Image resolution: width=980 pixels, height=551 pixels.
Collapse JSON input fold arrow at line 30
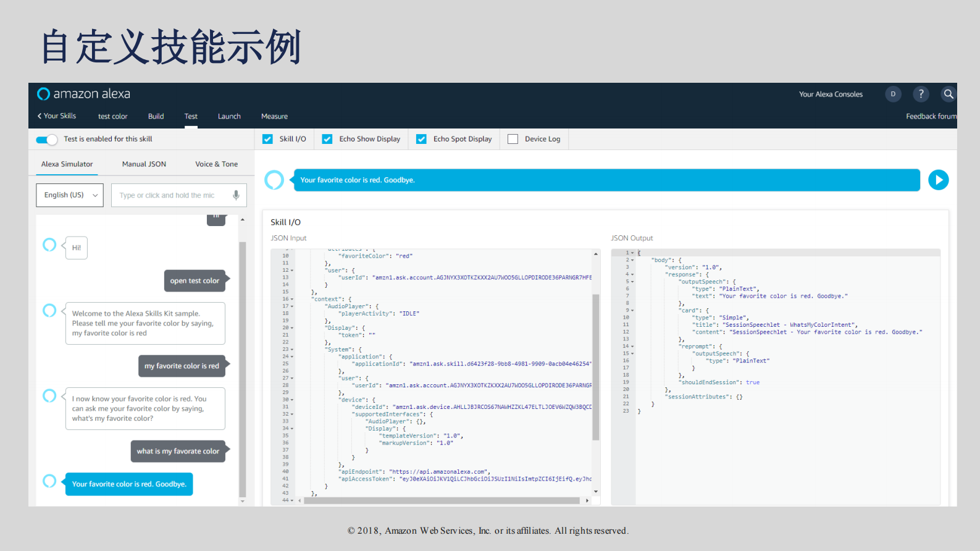(x=292, y=400)
